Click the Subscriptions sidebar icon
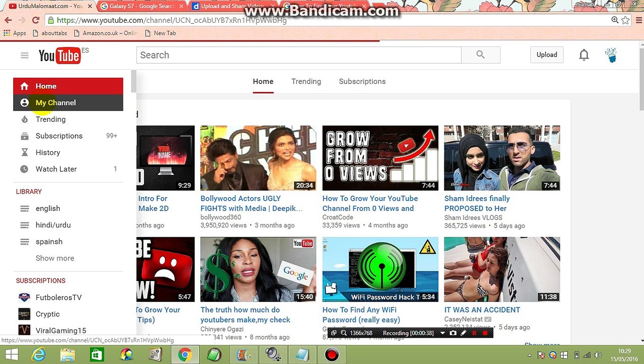Screen dimensions: 644x364 (x=24, y=136)
